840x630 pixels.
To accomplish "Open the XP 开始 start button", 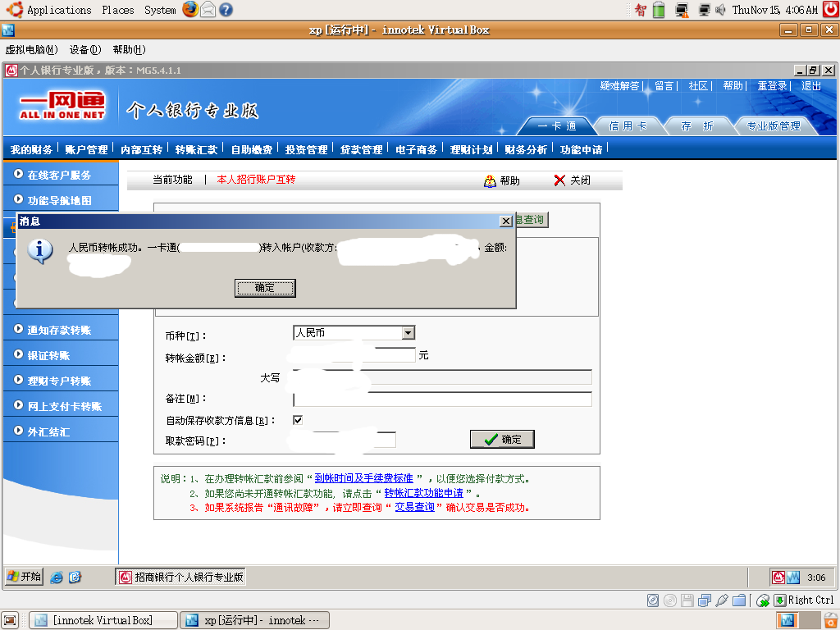I will coord(24,577).
